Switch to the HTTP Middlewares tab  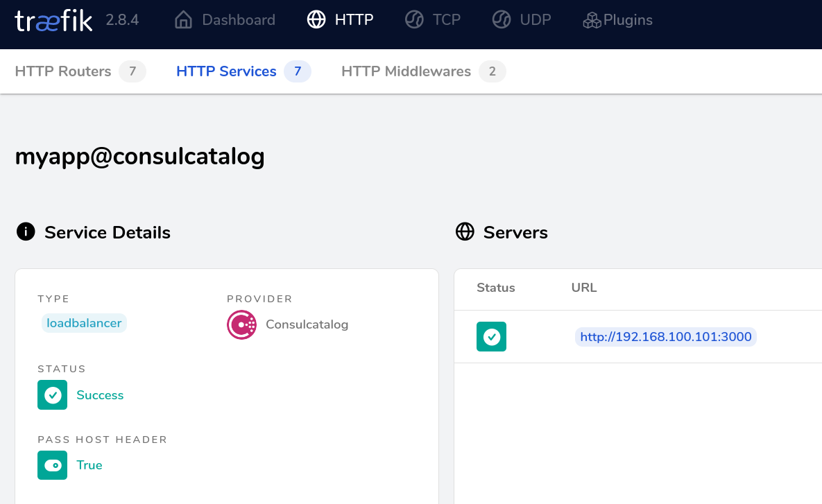coord(406,71)
